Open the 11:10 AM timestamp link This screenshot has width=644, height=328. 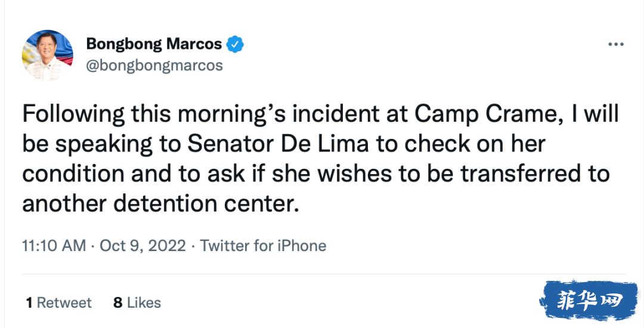coord(54,246)
